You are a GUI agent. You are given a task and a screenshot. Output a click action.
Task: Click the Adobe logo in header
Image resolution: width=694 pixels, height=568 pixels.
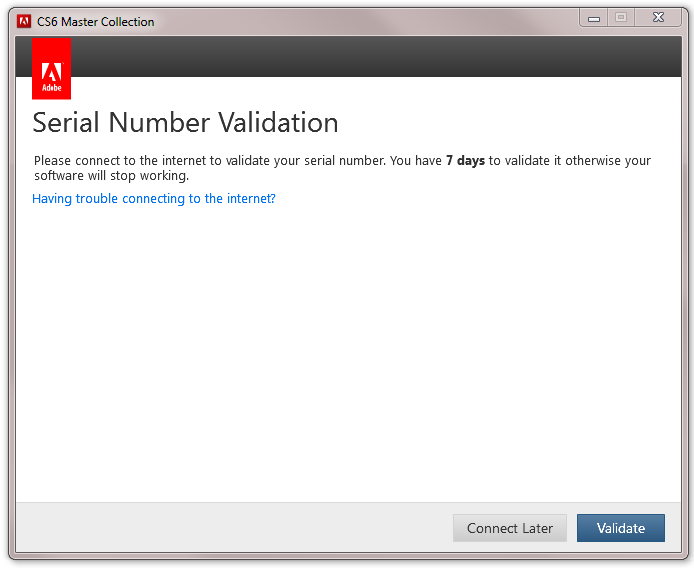coord(51,69)
